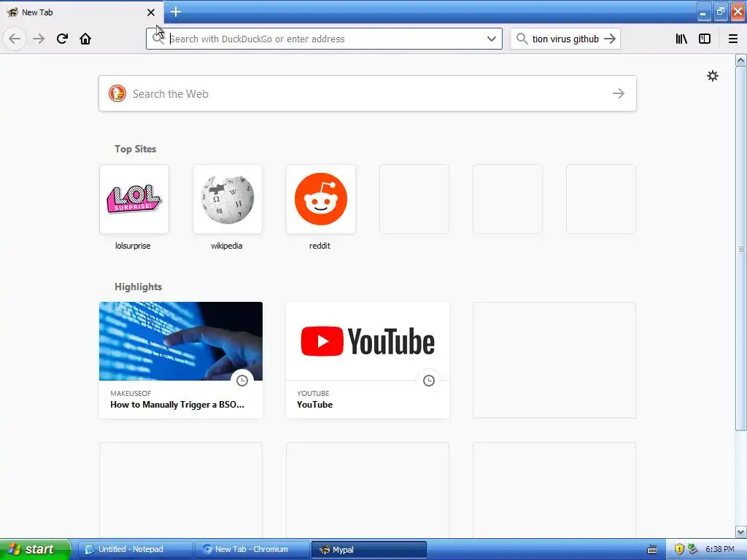Click the DuckDuckGo logo in search box
747x560 pixels.
click(x=117, y=93)
